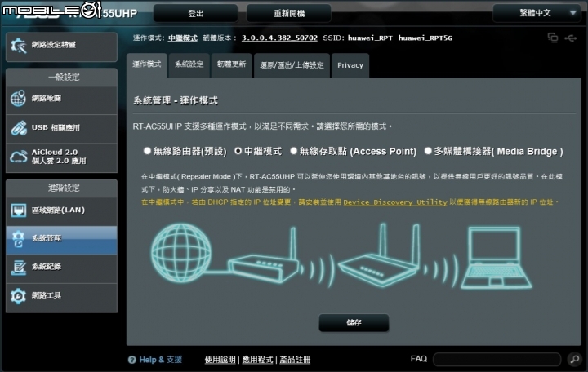The image size is (588, 372).
Task: Click the USB status icon
Action: point(571,38)
